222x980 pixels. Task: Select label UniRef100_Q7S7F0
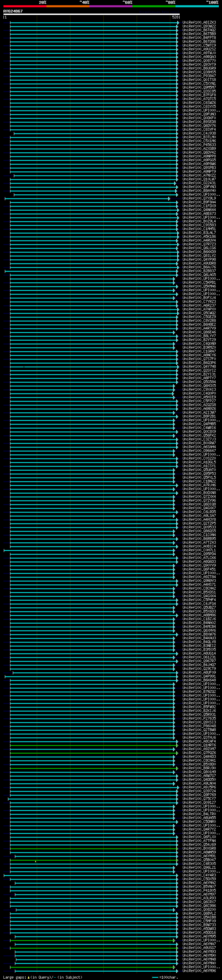pos(199,359)
